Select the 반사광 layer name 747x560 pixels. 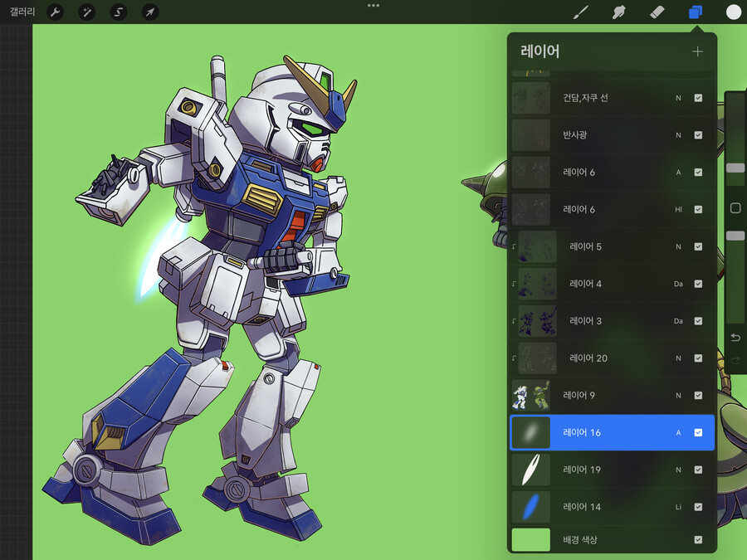[575, 135]
